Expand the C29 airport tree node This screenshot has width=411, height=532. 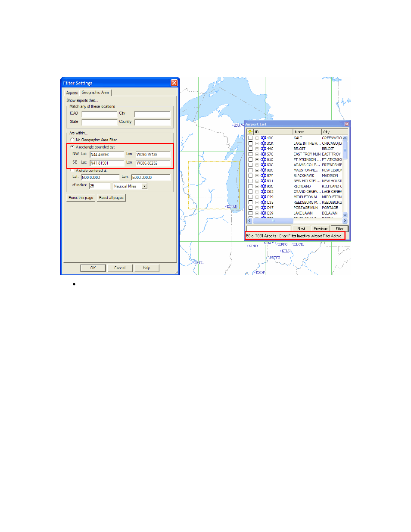click(257, 197)
